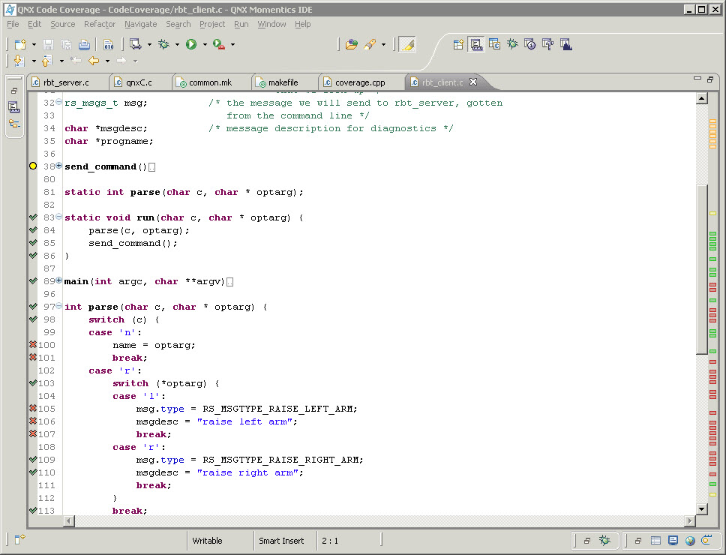Click the Debug bug icon in toolbar
726x555 pixels.
click(163, 44)
